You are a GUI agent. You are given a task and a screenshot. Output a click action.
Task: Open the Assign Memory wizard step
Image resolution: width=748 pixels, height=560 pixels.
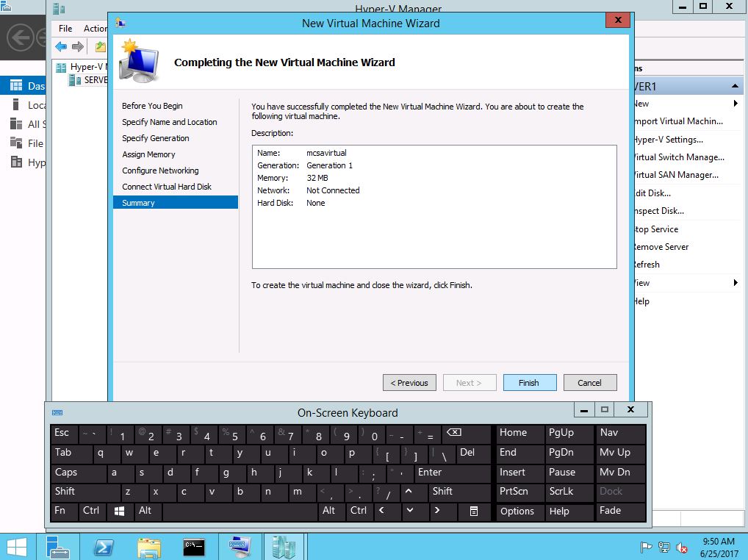pos(148,154)
